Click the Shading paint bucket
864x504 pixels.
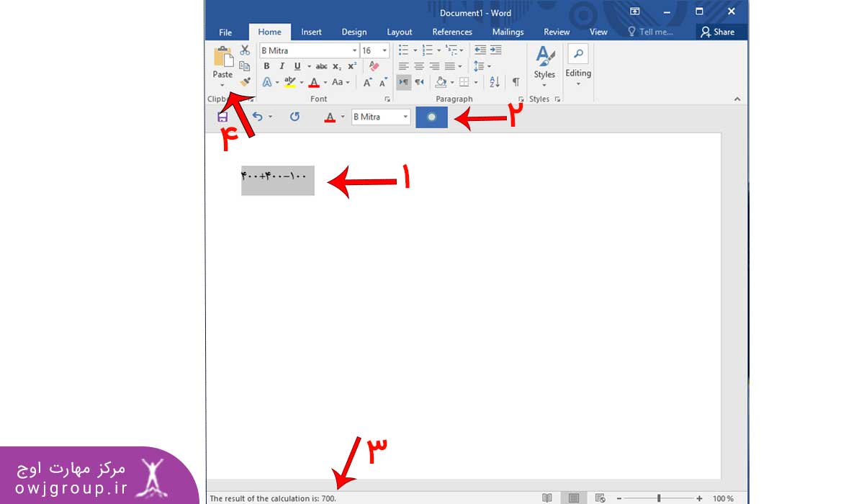tap(441, 83)
